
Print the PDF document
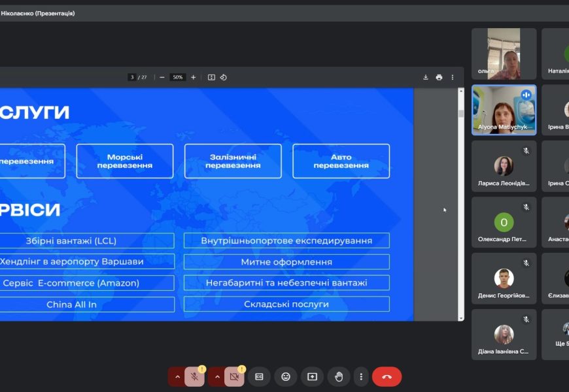439,77
